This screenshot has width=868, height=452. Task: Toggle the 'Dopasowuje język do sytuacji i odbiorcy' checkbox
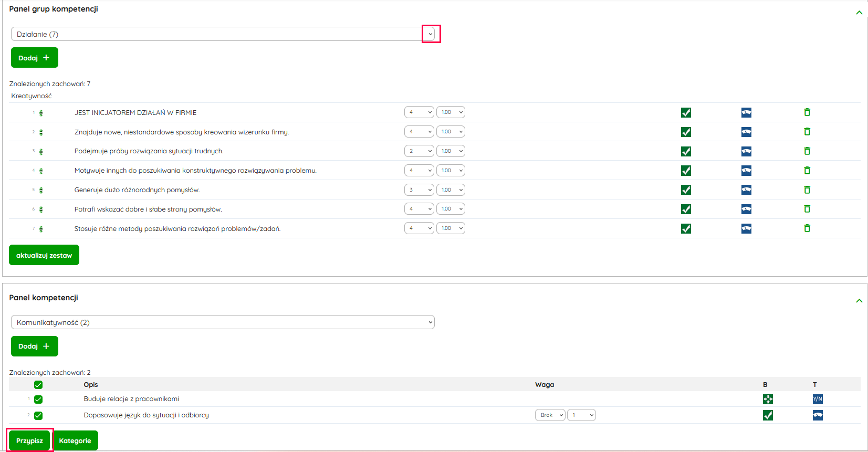click(x=38, y=416)
